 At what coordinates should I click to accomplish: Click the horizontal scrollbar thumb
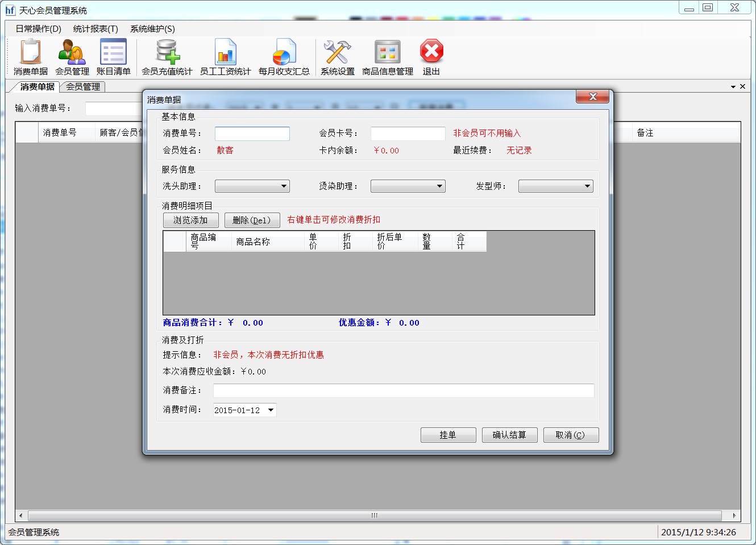[375, 515]
